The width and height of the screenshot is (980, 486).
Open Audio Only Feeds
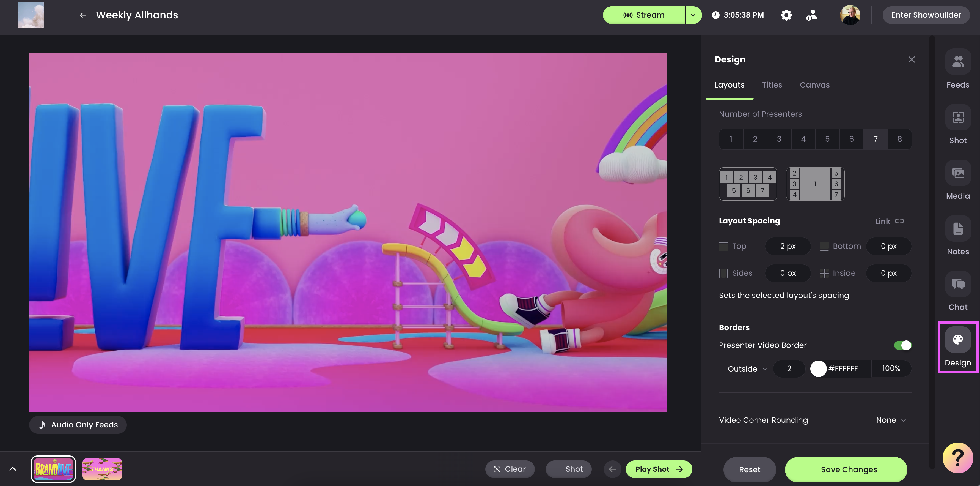coord(78,425)
